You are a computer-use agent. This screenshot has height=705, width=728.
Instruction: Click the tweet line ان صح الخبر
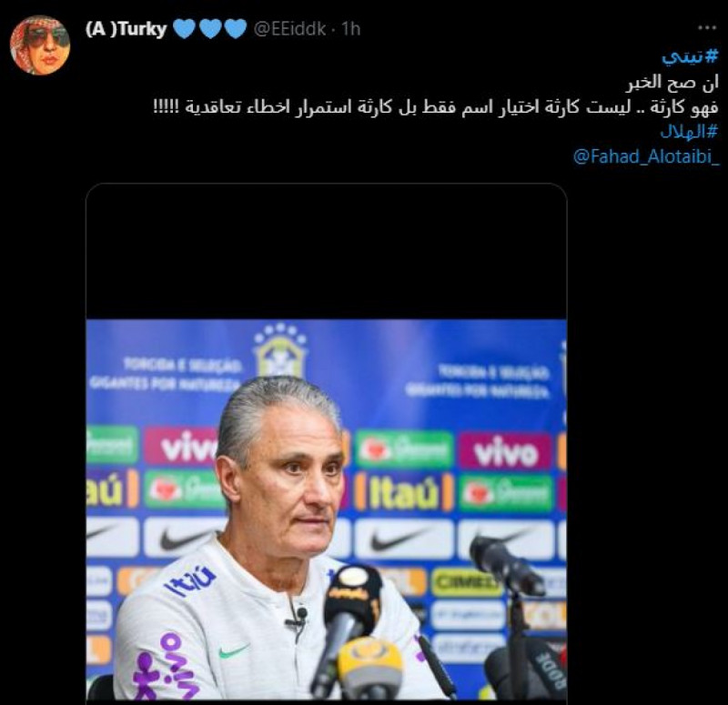point(673,82)
